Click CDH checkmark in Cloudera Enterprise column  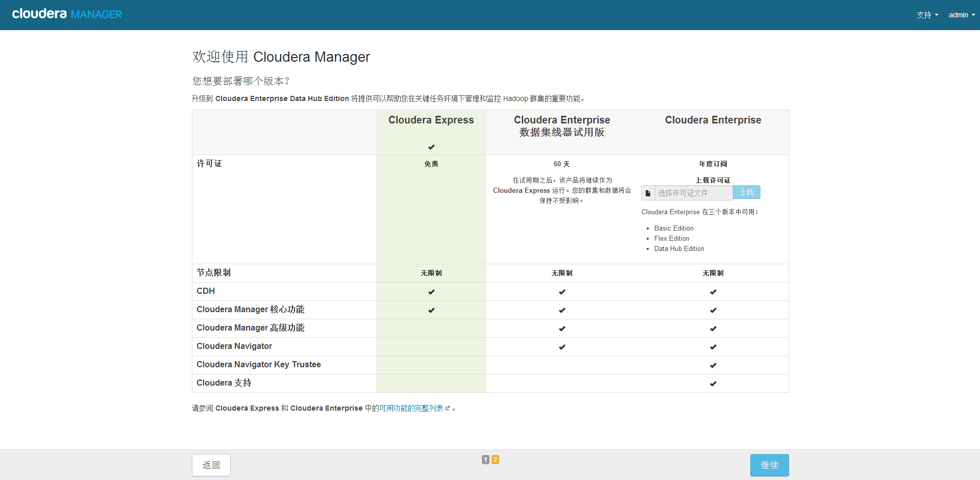pyautogui.click(x=713, y=292)
